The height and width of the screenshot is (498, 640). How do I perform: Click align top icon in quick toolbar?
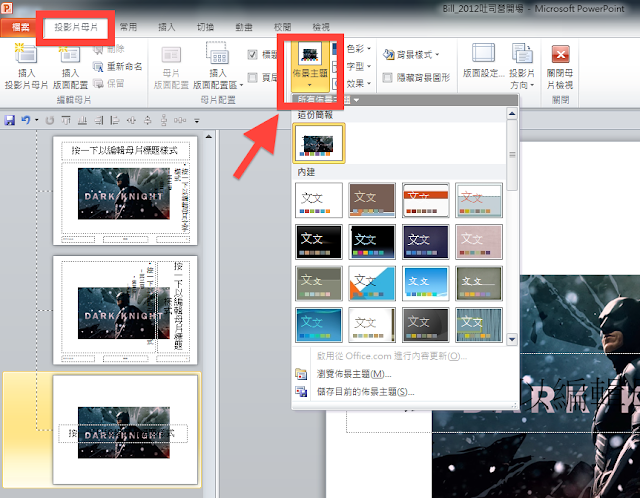[x=66, y=120]
